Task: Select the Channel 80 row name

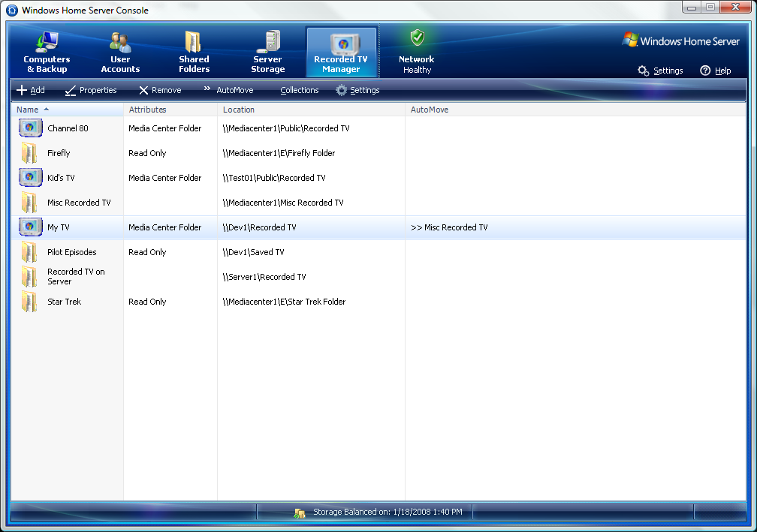Action: (68, 128)
